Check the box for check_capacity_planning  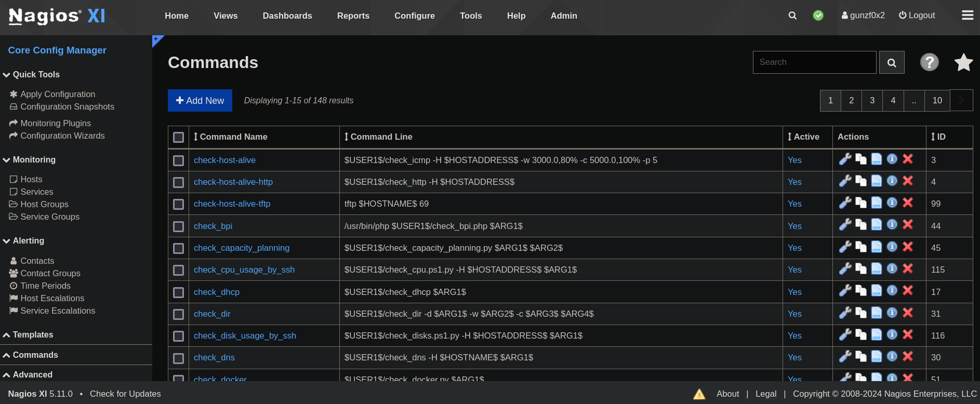click(178, 248)
